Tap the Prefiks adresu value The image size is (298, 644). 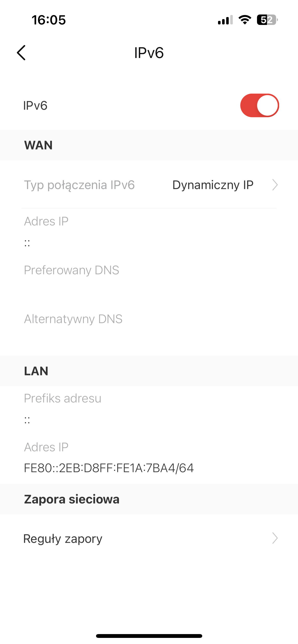(x=27, y=420)
